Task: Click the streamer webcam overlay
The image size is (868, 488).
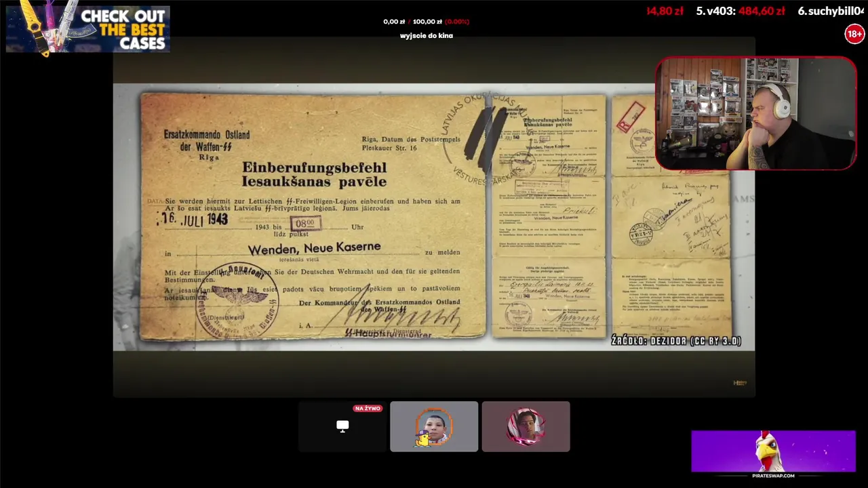Action: 756,113
